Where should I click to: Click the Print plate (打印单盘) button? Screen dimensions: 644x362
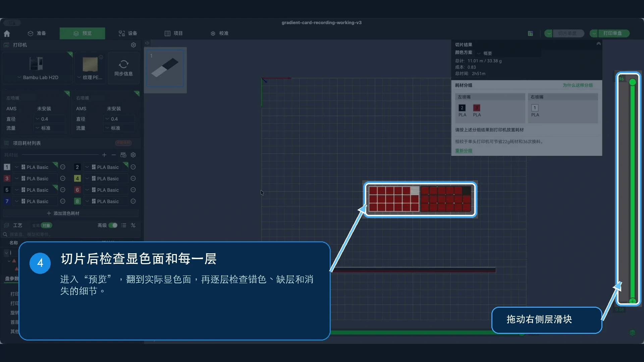612,33
